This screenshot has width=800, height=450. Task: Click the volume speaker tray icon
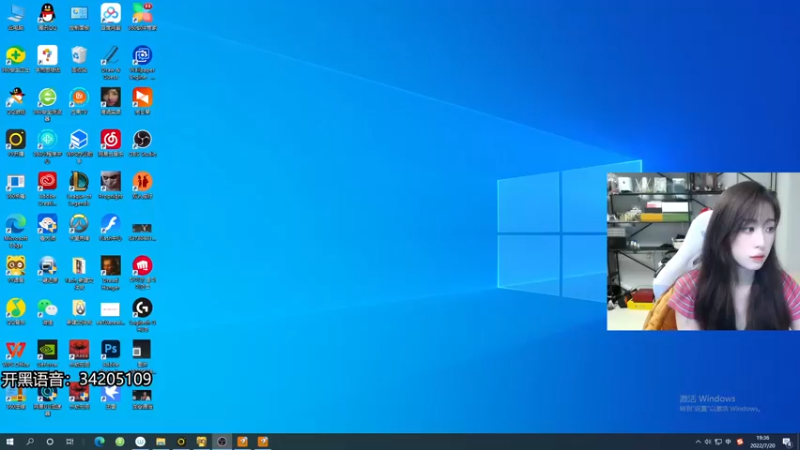point(708,442)
